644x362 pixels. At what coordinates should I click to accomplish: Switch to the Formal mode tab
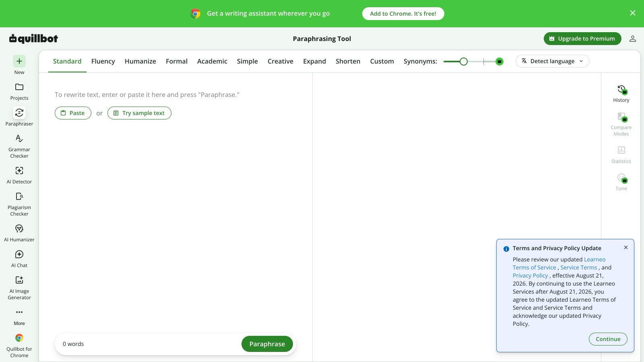[x=177, y=61]
